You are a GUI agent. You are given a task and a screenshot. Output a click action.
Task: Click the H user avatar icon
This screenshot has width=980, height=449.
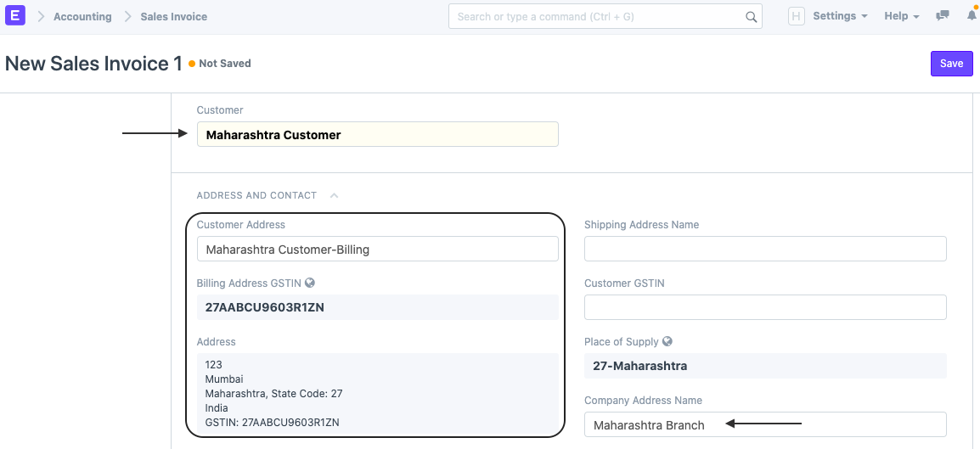point(796,16)
